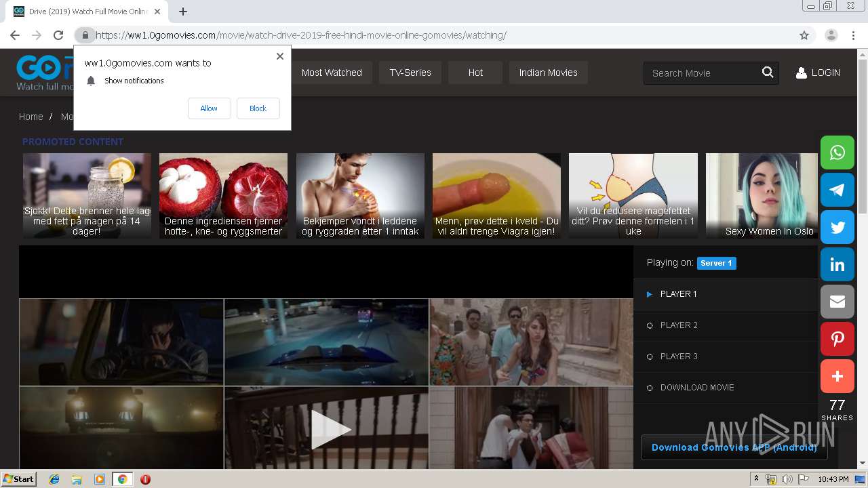Share on Twitter icon
The image size is (868, 488).
(837, 227)
